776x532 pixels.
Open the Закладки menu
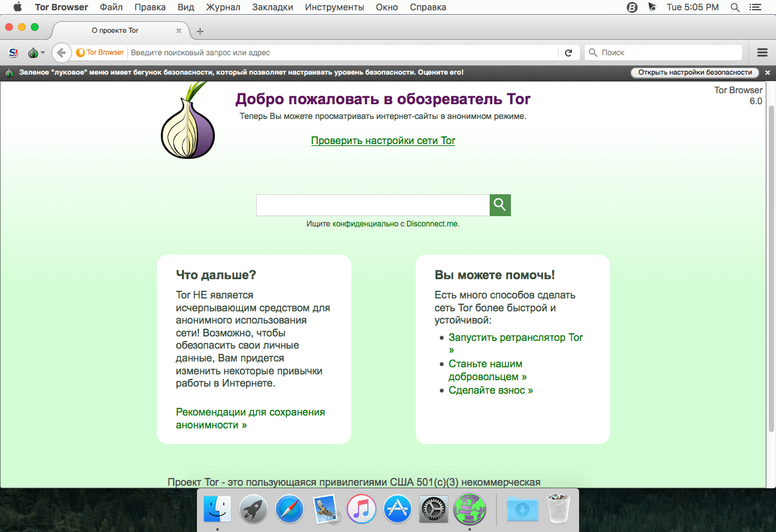pyautogui.click(x=272, y=7)
